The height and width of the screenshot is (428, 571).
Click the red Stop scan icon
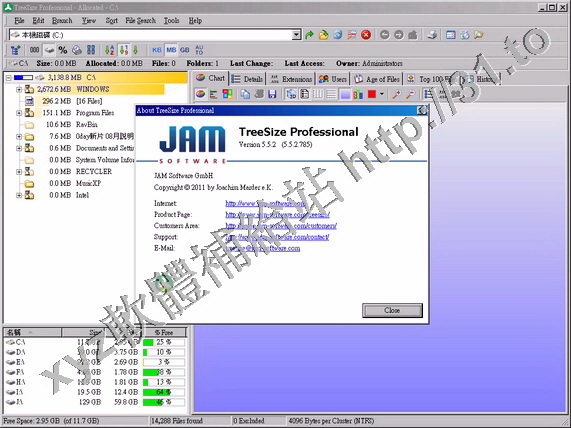[366, 35]
